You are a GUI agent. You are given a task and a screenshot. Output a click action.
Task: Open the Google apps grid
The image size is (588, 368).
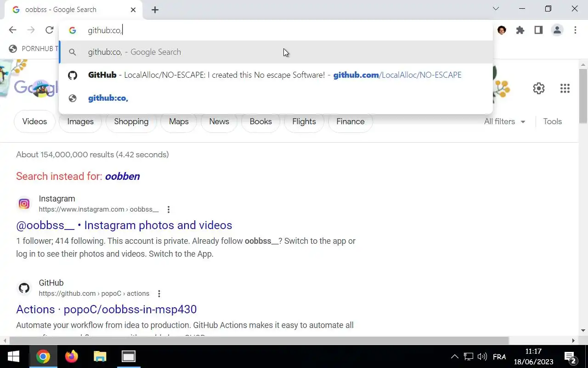(x=565, y=88)
